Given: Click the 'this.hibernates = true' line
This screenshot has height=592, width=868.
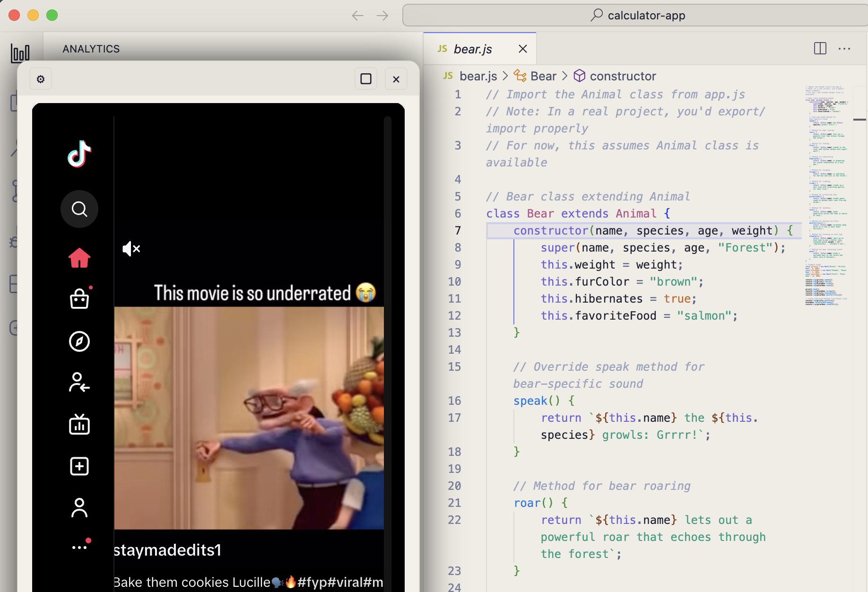Looking at the screenshot, I should [619, 299].
